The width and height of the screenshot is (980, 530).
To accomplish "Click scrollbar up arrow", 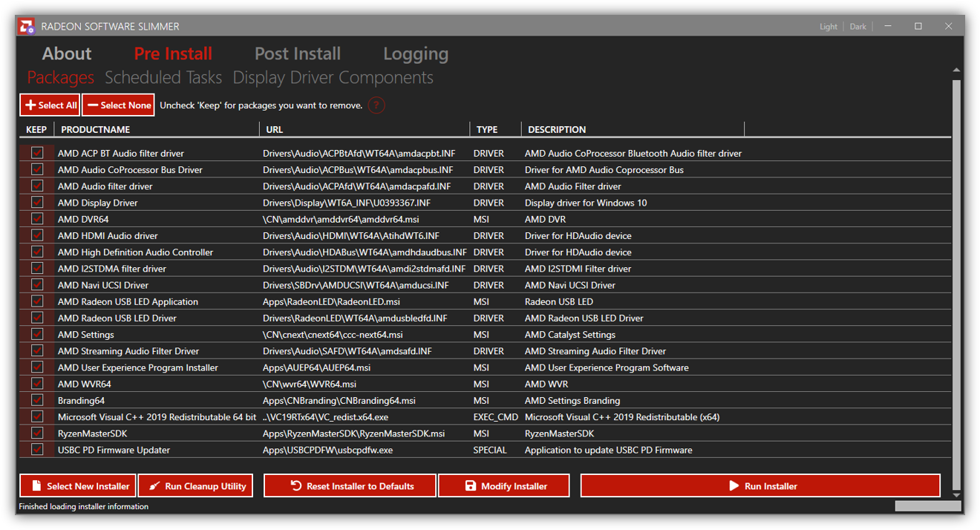I will click(x=956, y=71).
